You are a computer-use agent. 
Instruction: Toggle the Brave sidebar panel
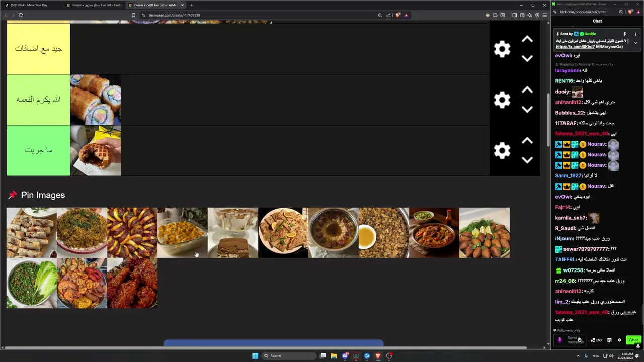click(x=514, y=15)
